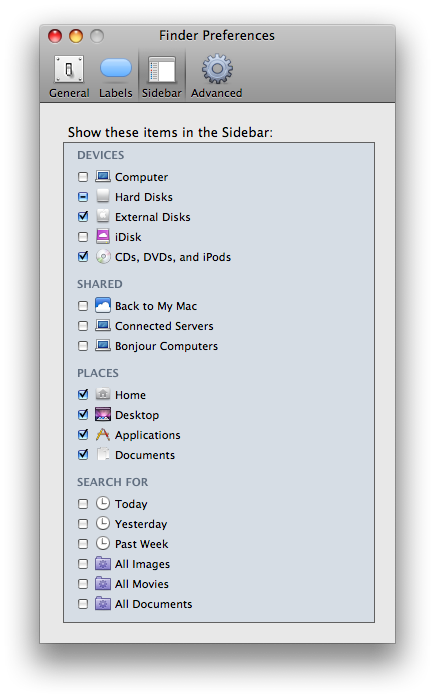Check the All Images checkbox
This screenshot has width=435, height=698.
(x=83, y=564)
